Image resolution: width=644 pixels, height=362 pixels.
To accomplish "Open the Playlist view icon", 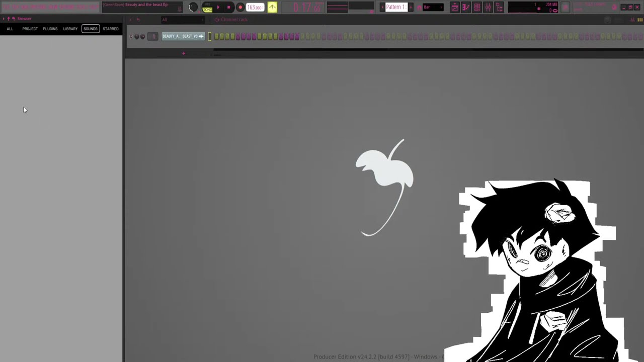I will point(455,7).
